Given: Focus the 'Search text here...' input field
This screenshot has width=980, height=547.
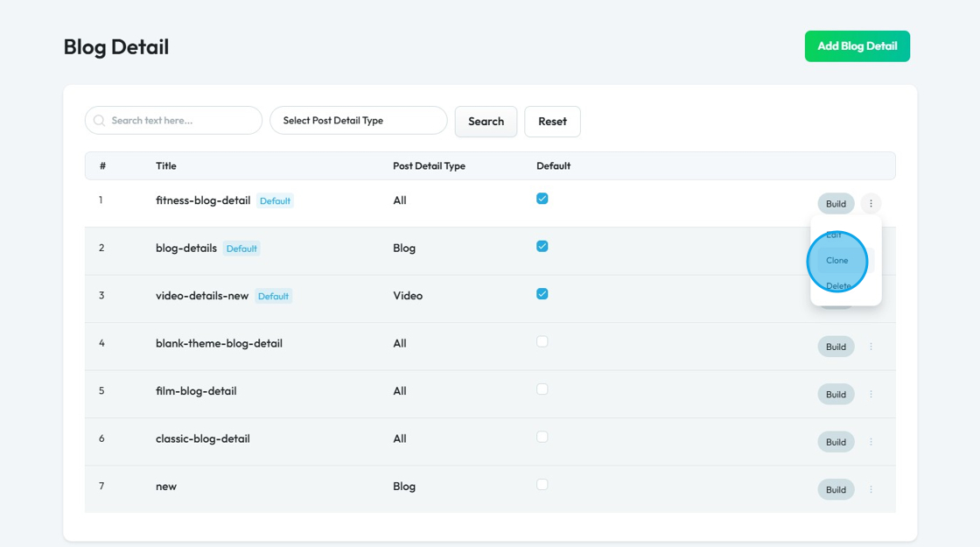Looking at the screenshot, I should pos(181,121).
